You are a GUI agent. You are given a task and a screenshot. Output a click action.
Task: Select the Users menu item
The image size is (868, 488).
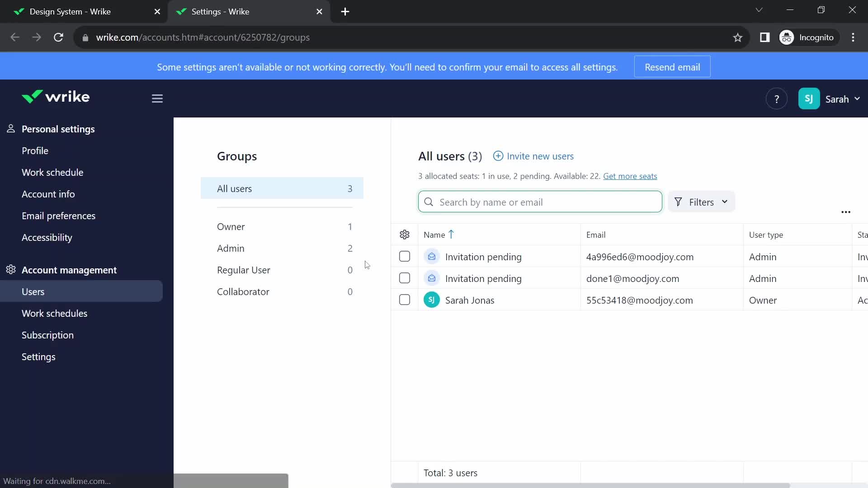[x=33, y=291]
